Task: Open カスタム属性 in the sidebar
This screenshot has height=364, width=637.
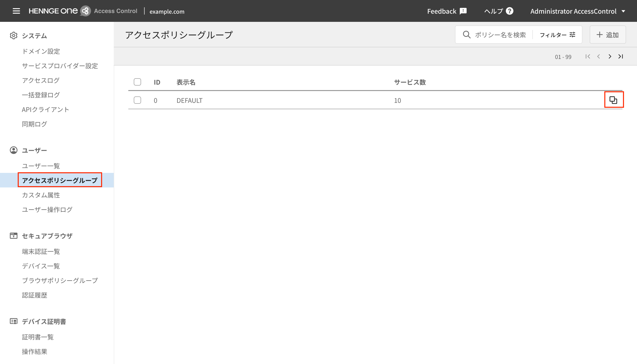Action: point(41,195)
